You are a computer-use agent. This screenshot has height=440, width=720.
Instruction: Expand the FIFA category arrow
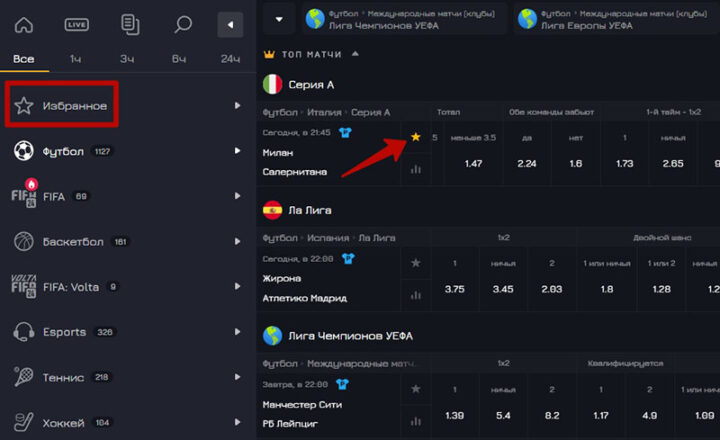tap(237, 196)
